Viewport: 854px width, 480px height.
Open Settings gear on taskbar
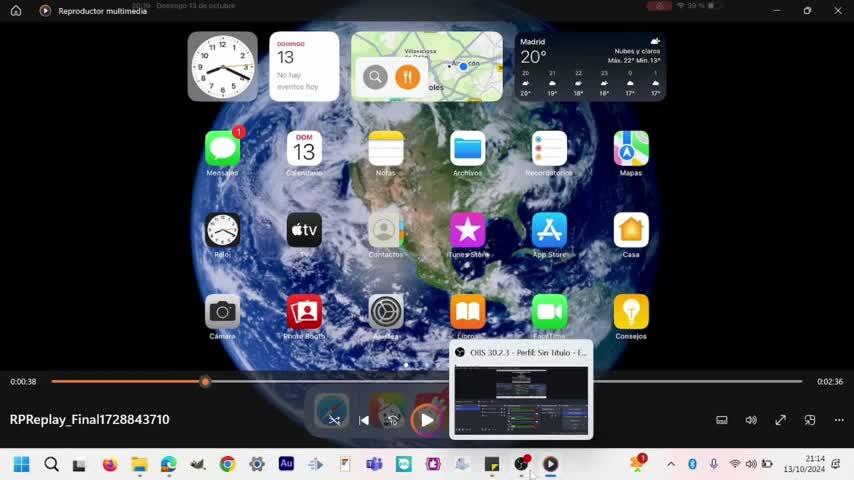click(x=257, y=464)
